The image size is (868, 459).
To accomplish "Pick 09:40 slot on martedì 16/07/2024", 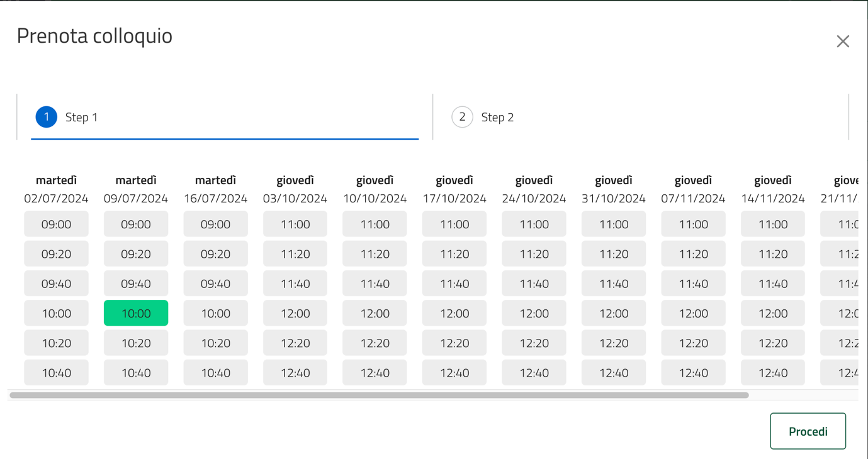I will (x=215, y=284).
